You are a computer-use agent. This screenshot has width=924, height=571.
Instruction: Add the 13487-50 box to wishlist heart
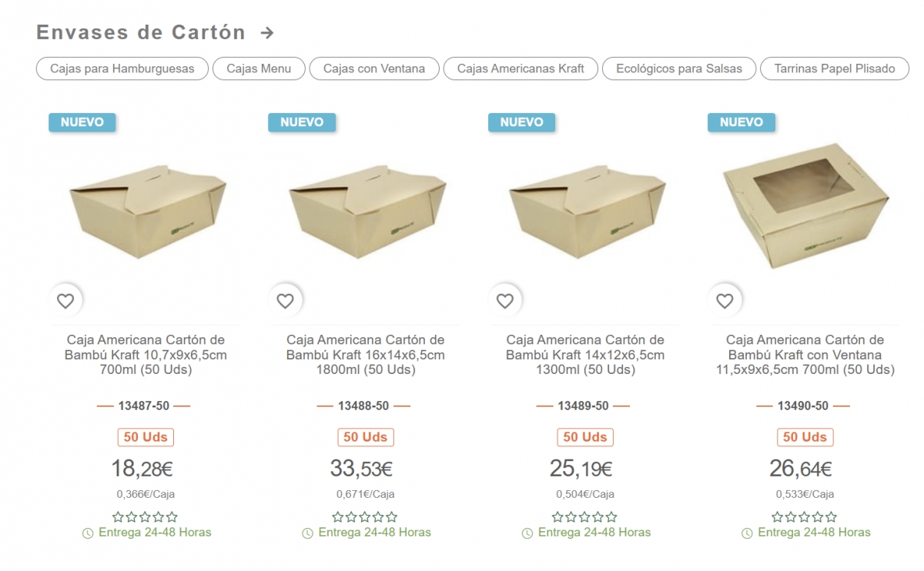65,301
